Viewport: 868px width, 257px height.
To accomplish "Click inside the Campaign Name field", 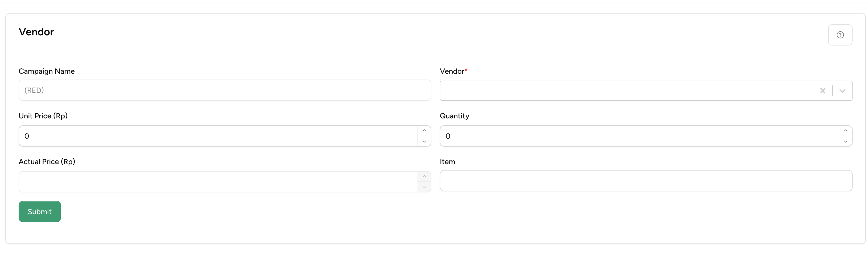I will pos(202,90).
